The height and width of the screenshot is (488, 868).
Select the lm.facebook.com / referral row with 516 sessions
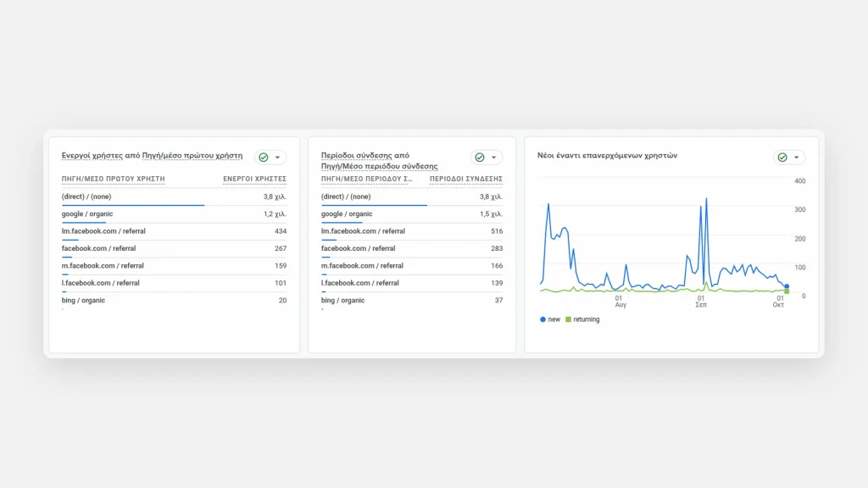412,231
